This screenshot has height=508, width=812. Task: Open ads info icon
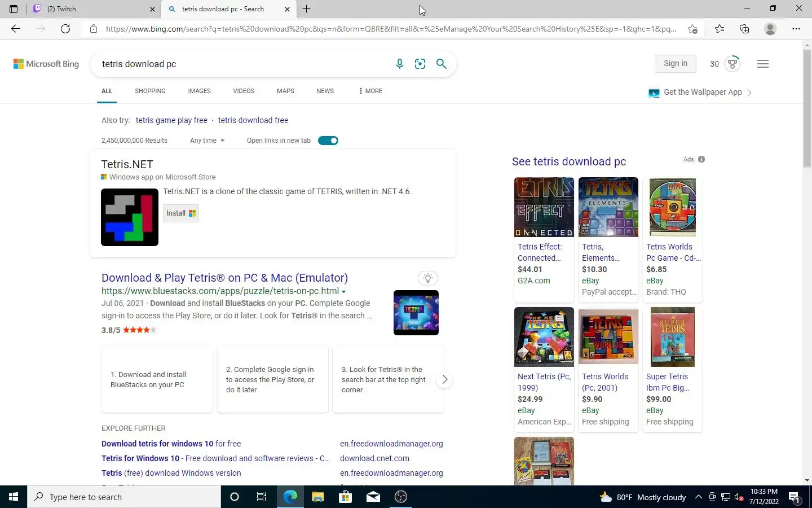click(x=701, y=159)
